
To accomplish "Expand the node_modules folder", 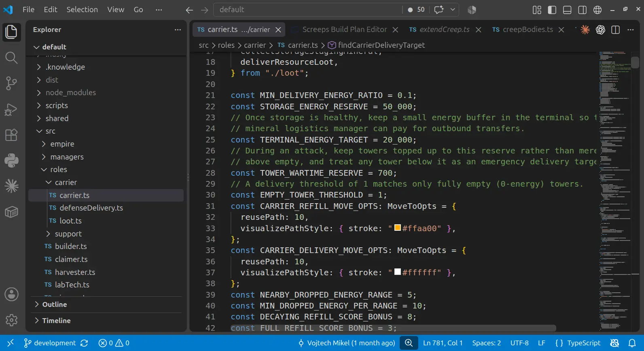I will pyautogui.click(x=39, y=93).
